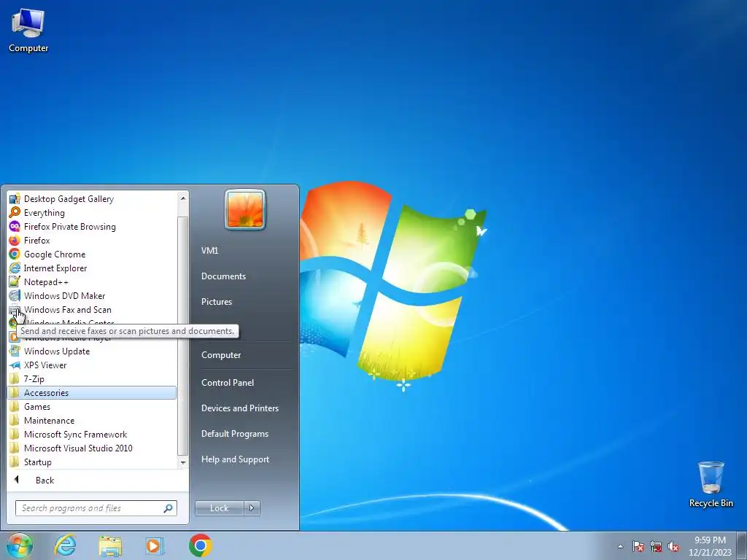Open Default Programs

click(235, 434)
